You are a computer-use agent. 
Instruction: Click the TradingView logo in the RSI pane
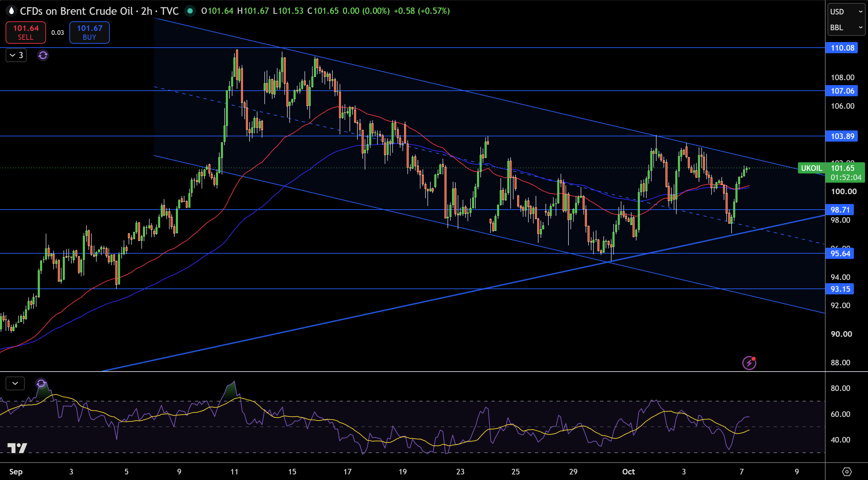(17, 448)
